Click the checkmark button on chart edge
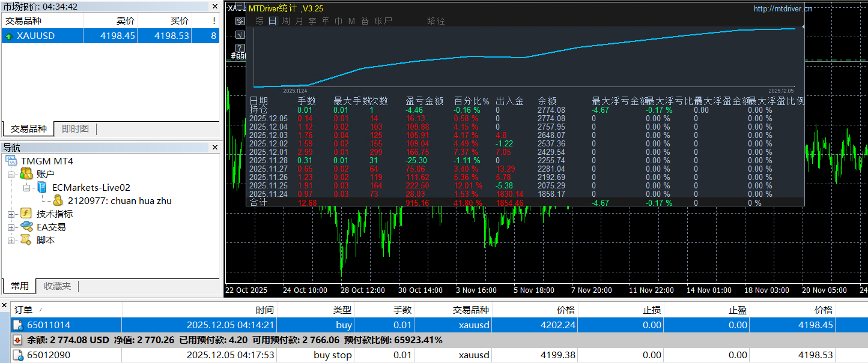The height and width of the screenshot is (363, 868). click(x=240, y=34)
